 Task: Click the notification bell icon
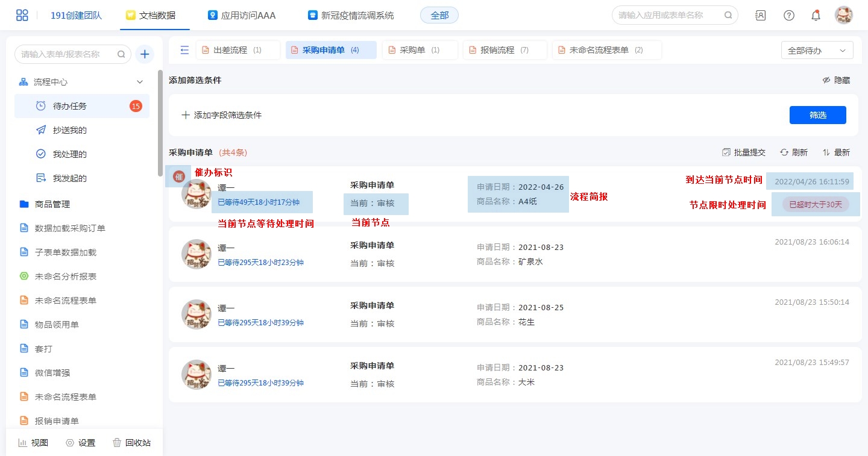tap(816, 15)
